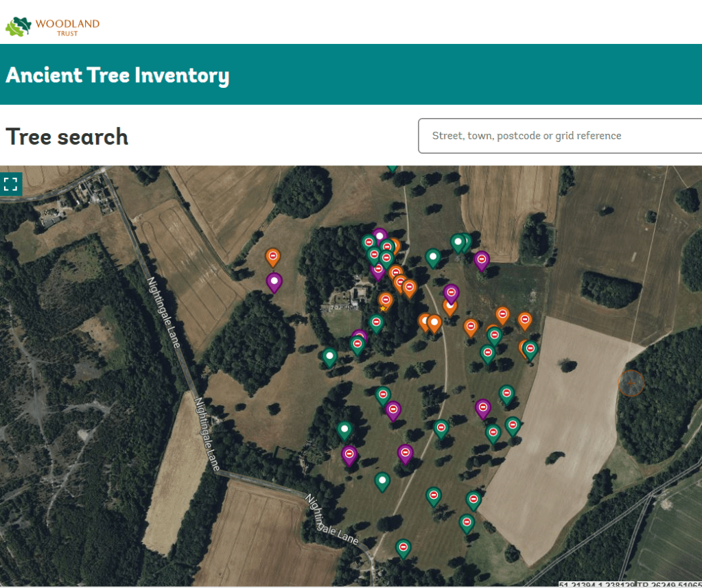This screenshot has height=588, width=702.
Task: Click purple minus marker beside the crop field
Action: [x=482, y=259]
